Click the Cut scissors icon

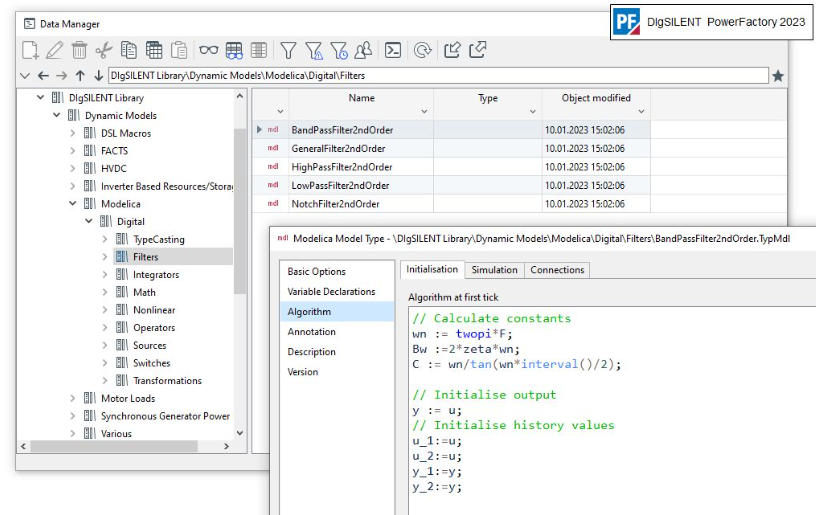tap(104, 50)
